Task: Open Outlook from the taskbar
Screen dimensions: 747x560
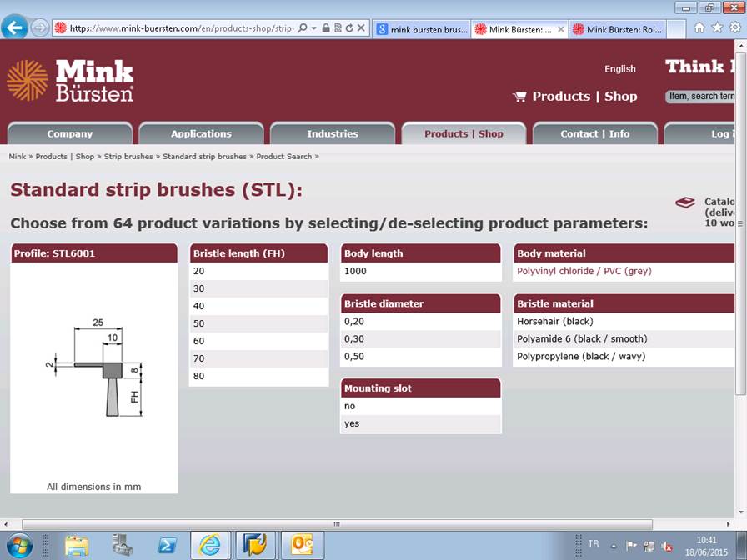Action: tap(302, 546)
